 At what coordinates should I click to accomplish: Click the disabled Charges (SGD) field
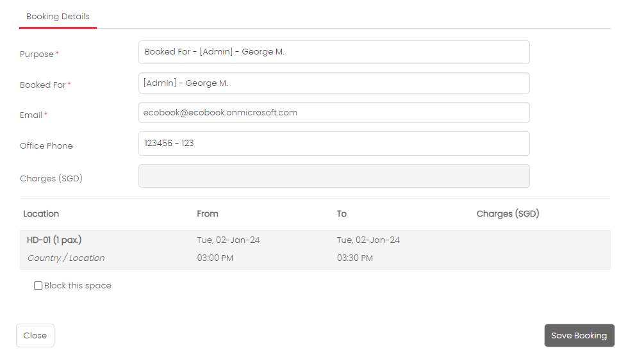334,176
